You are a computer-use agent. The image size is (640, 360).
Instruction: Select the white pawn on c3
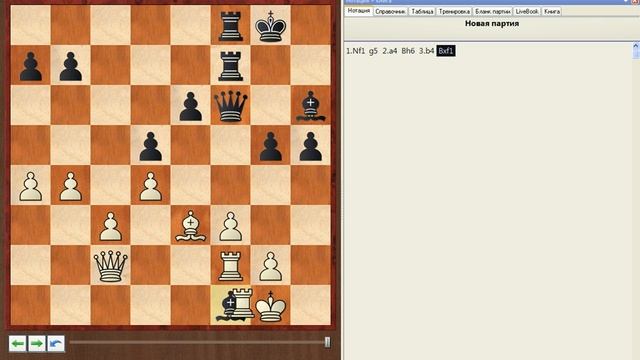[x=111, y=226]
